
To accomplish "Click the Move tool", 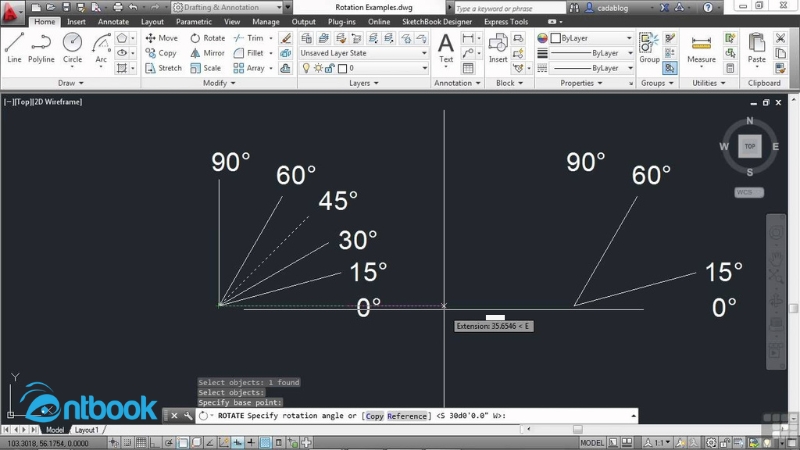I will 161,38.
